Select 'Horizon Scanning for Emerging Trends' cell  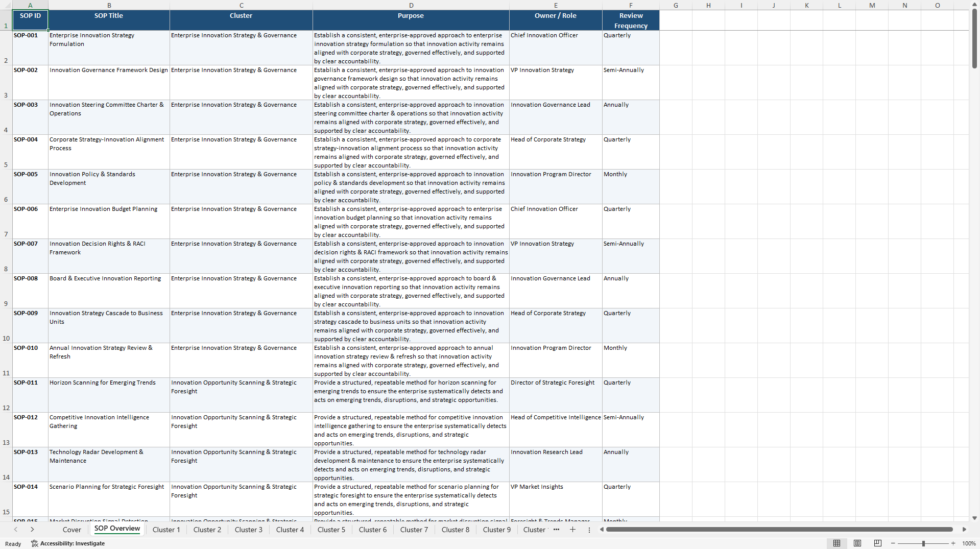coord(109,395)
